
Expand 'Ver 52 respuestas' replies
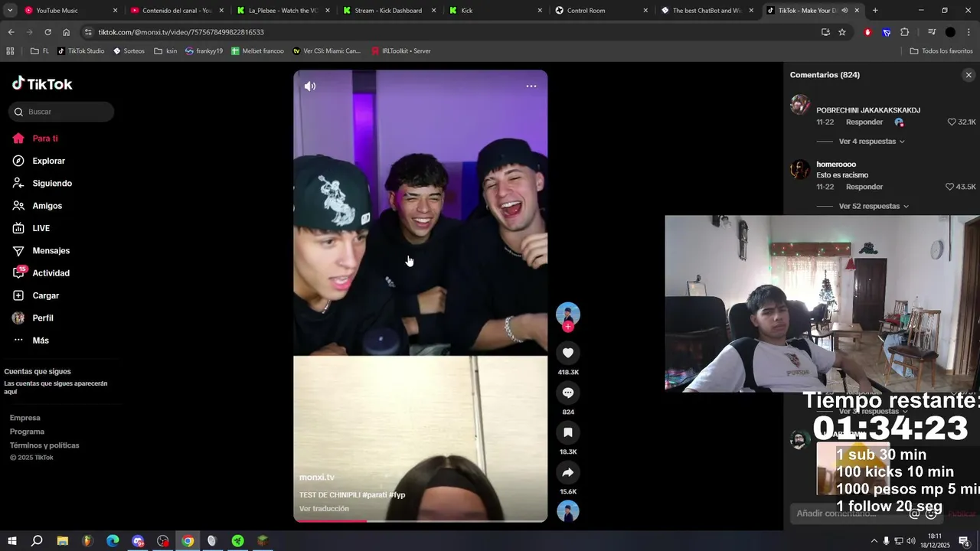874,207
